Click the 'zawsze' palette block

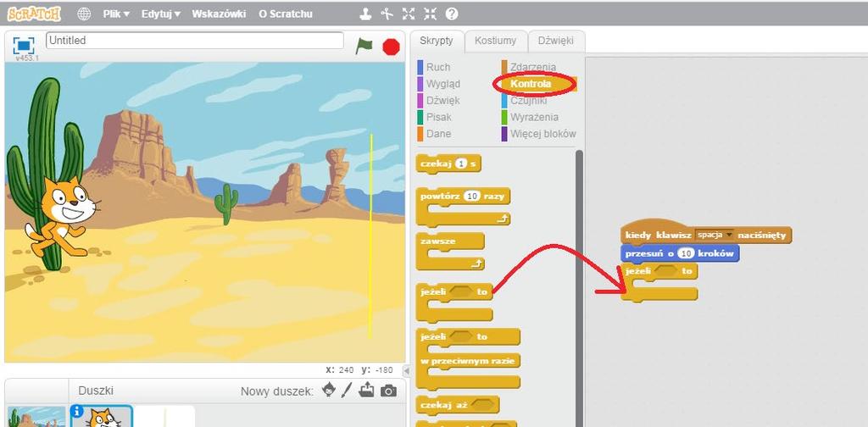point(449,251)
